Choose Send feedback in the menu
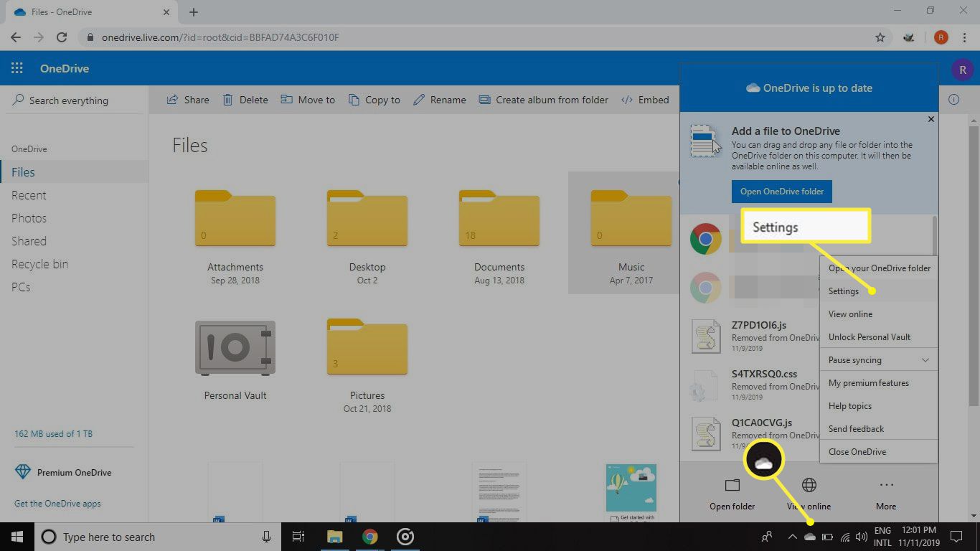The width and height of the screenshot is (980, 551). (879, 429)
